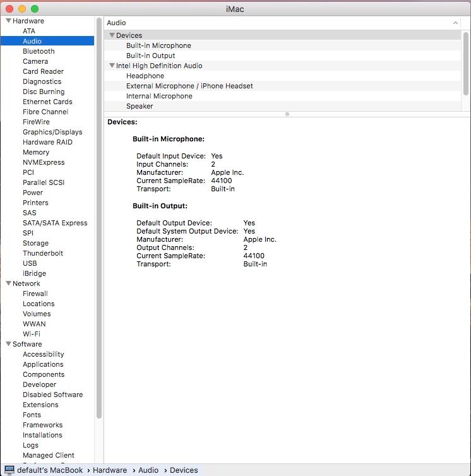Viewport: 471px width, 476px height.
Task: Collapse the Intel High Definition Audio group
Action: pos(112,66)
